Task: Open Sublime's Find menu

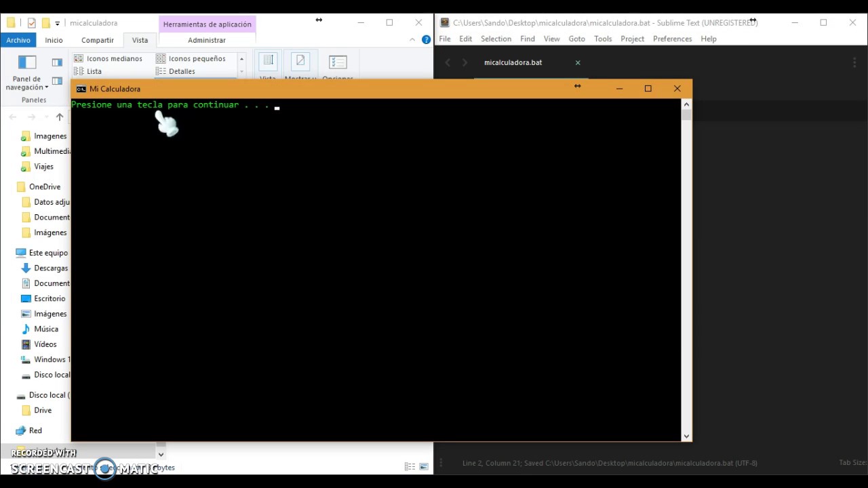Action: (x=528, y=39)
